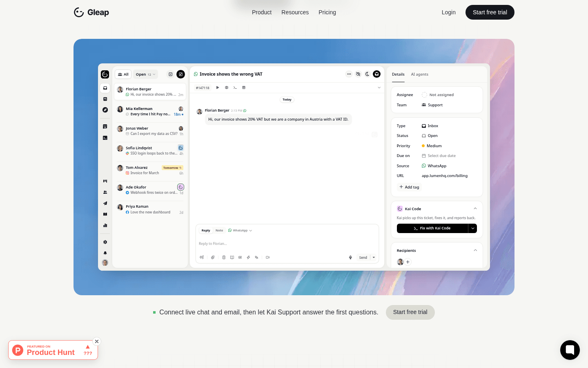588x368 pixels.
Task: Toggle the crossed-eye visibility icon
Action: (x=358, y=74)
